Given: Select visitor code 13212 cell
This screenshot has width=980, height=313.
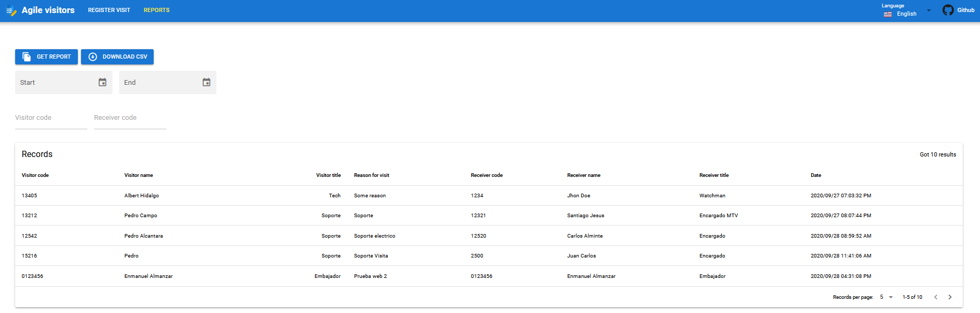Looking at the screenshot, I should pos(29,216).
